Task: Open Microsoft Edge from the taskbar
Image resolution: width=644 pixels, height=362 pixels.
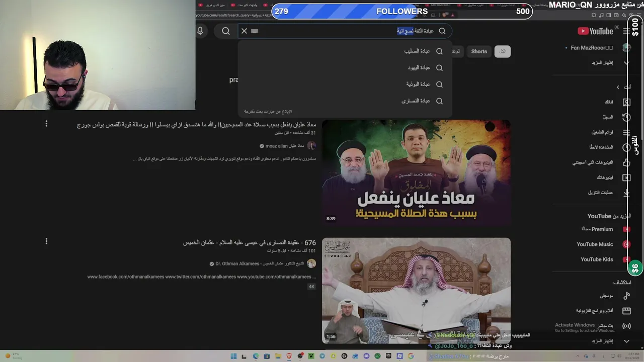Action: pos(256,356)
